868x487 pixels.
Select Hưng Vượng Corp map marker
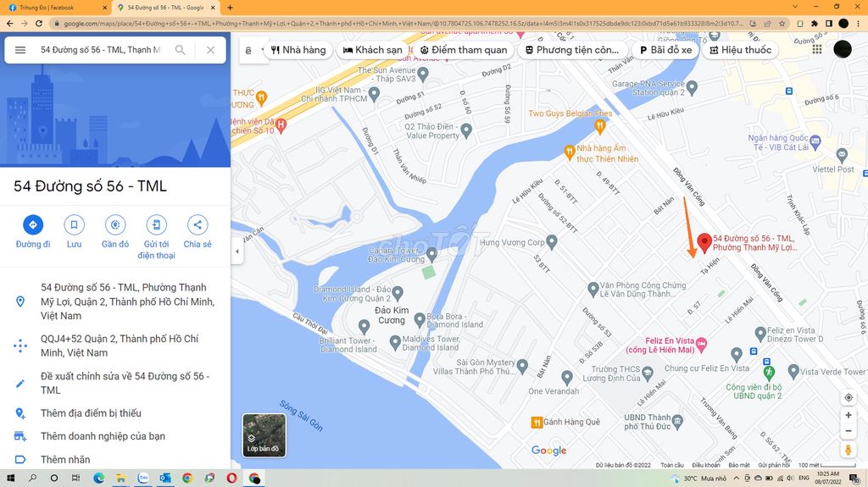click(x=551, y=242)
